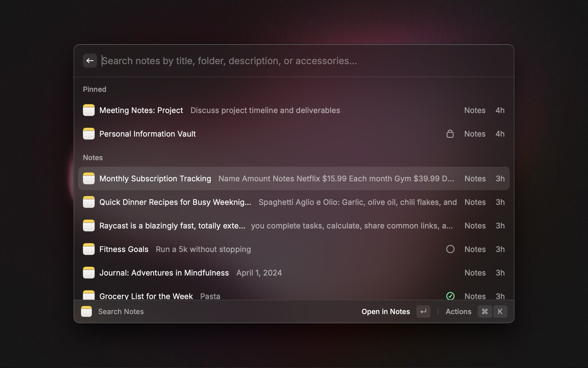Click the Notes app icon in bottom bar
Screen dimensions: 588x368
click(x=86, y=311)
